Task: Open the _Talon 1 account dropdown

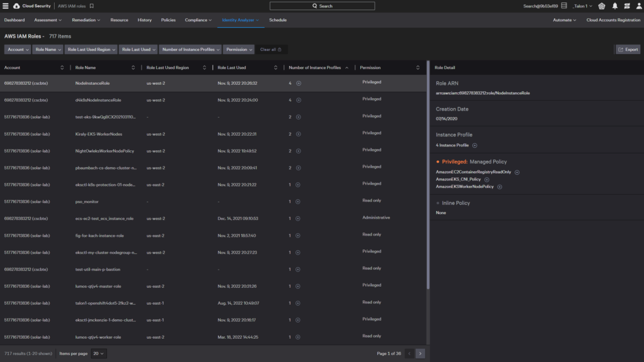Action: tap(583, 6)
